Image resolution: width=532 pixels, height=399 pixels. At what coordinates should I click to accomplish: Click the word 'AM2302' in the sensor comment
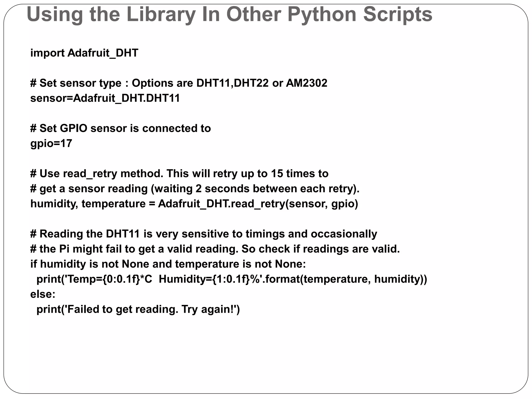point(307,83)
